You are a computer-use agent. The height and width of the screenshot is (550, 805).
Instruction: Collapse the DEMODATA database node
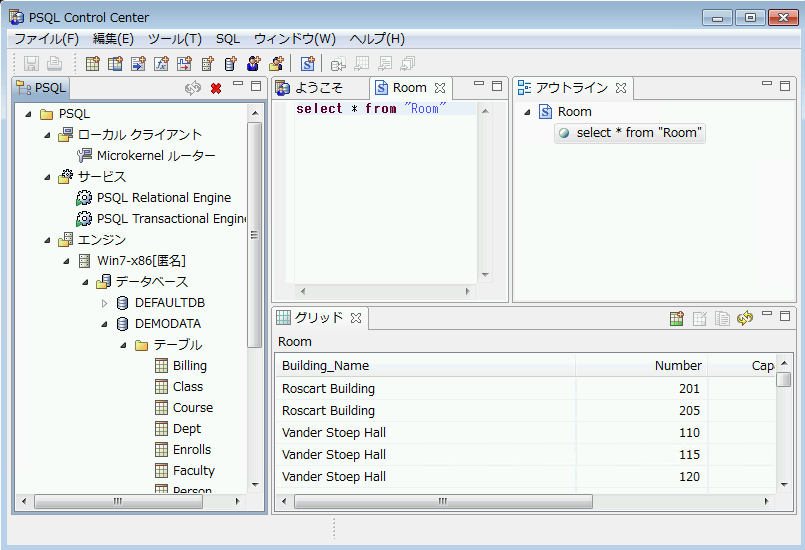(104, 324)
